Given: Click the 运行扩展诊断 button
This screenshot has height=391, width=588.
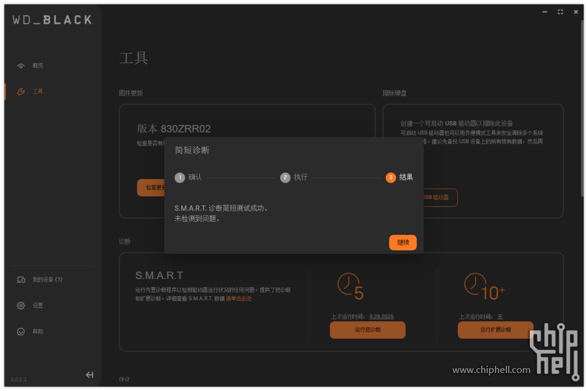Looking at the screenshot, I should 496,330.
